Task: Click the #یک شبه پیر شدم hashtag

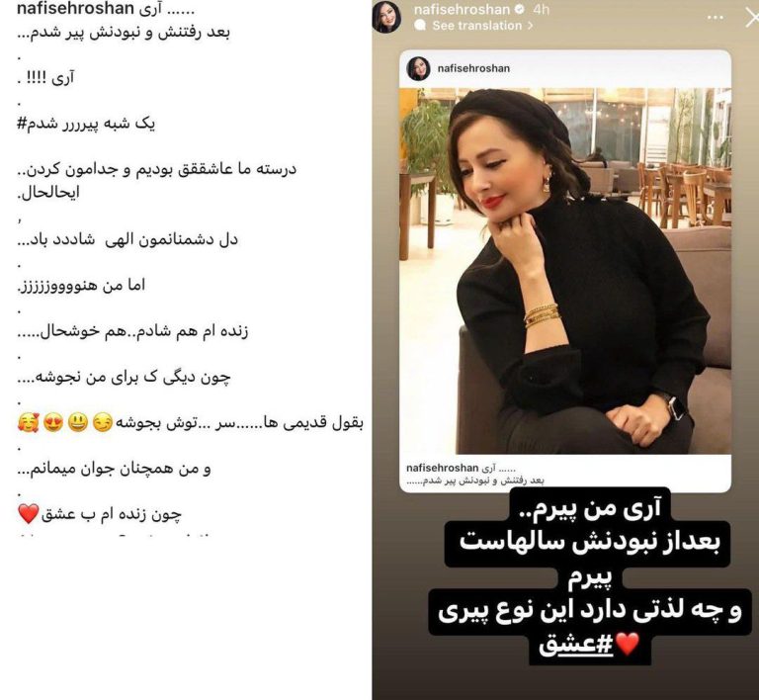Action: tap(86, 124)
